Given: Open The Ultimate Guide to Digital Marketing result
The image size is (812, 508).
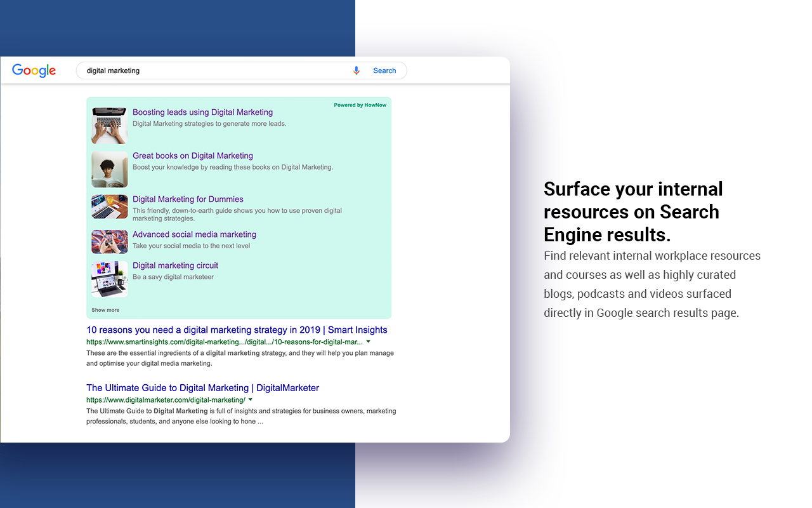Looking at the screenshot, I should click(x=202, y=388).
